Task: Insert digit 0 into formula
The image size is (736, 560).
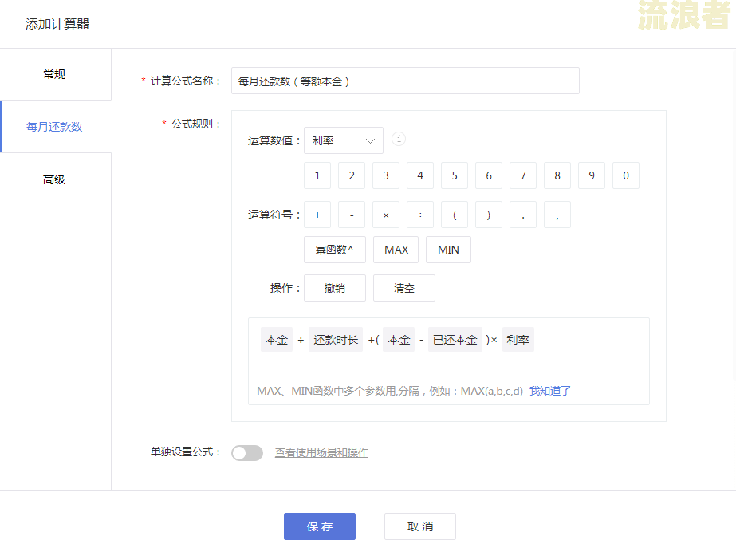Action: click(x=626, y=175)
